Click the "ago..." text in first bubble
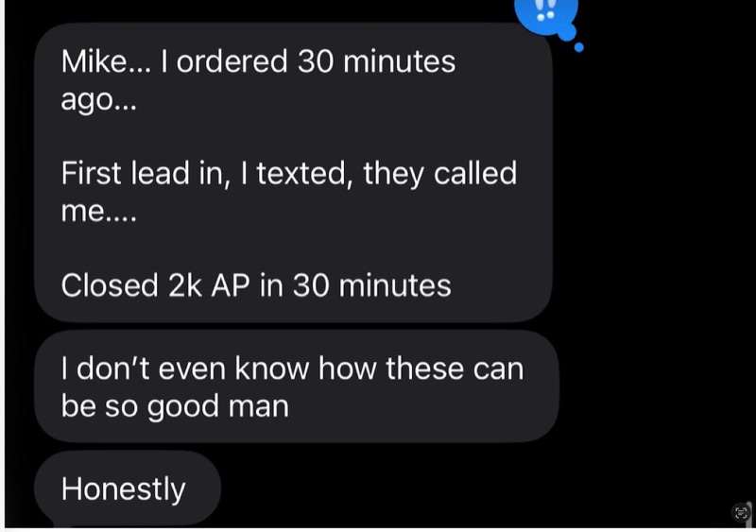This screenshot has height=532, width=756. (x=98, y=100)
